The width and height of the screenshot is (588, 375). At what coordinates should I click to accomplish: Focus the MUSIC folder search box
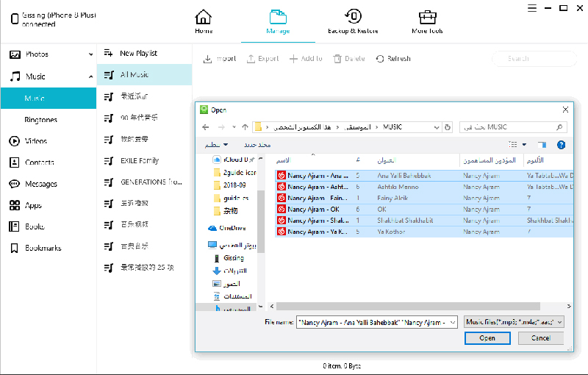click(x=513, y=127)
